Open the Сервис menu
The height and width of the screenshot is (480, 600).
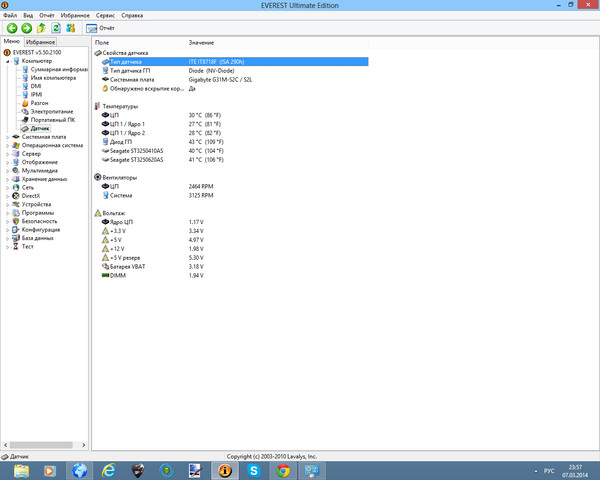pyautogui.click(x=105, y=15)
